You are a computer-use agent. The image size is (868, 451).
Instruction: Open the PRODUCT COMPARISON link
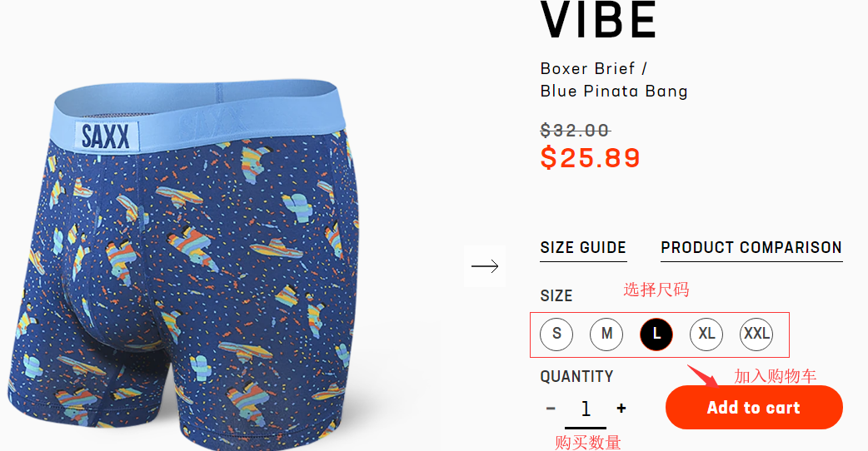[751, 248]
